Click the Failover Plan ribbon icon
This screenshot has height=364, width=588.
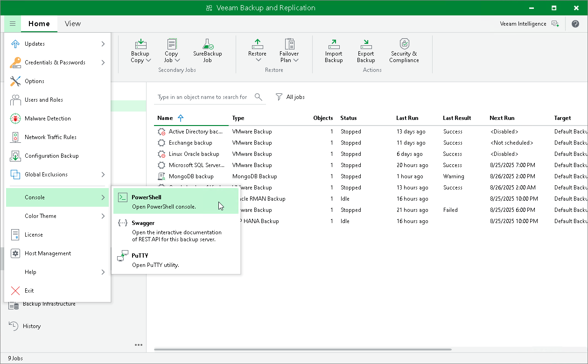tap(289, 44)
